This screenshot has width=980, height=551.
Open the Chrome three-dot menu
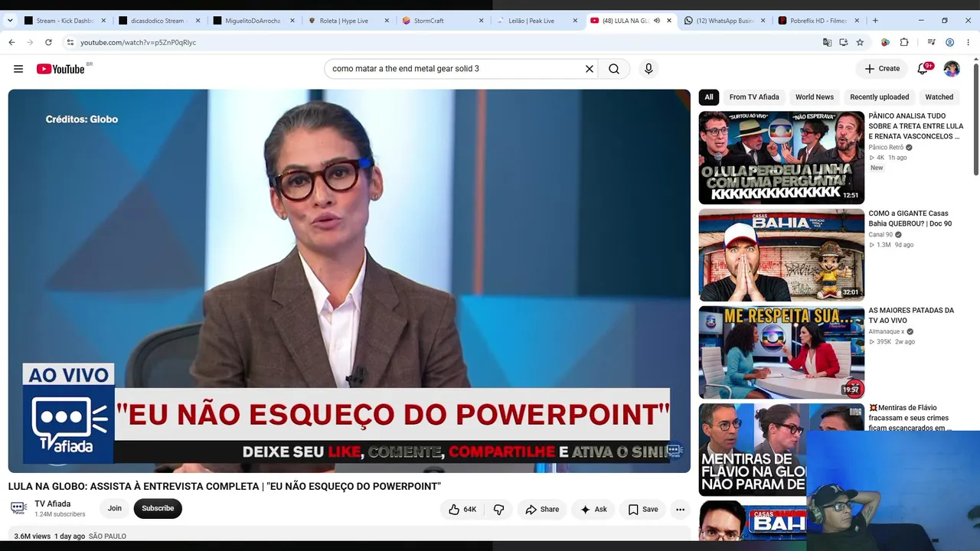point(969,42)
